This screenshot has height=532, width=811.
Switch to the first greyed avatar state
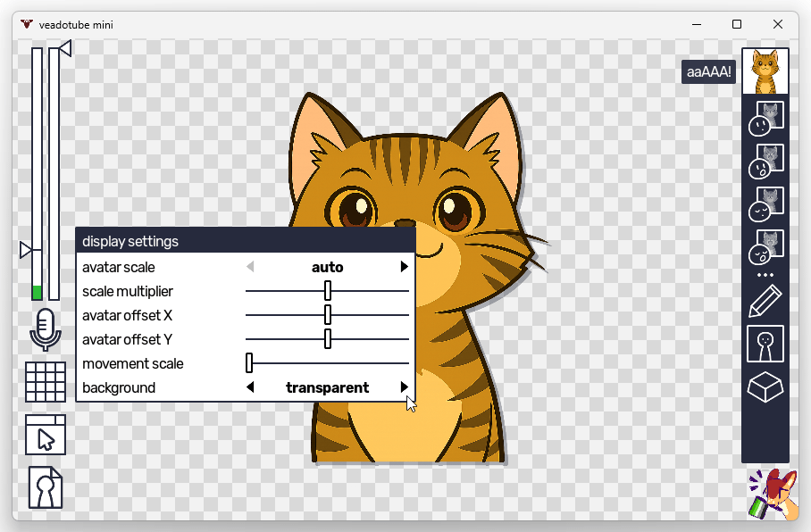pos(765,119)
